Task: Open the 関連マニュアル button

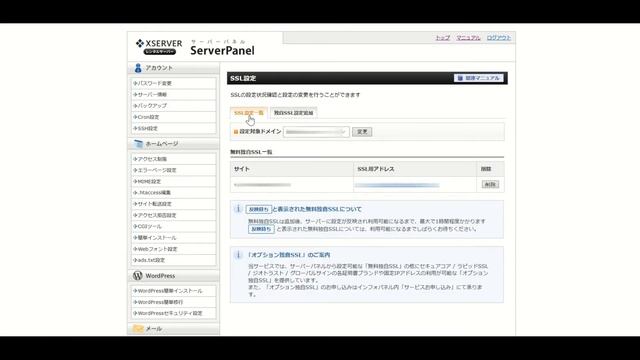Action: pyautogui.click(x=479, y=78)
